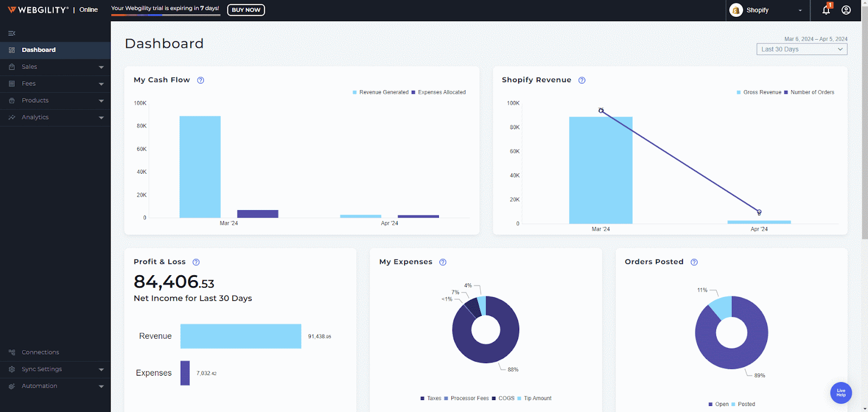Collapse the sidebar with the hamburger icon
Screen dimensions: 868x412
(11, 33)
